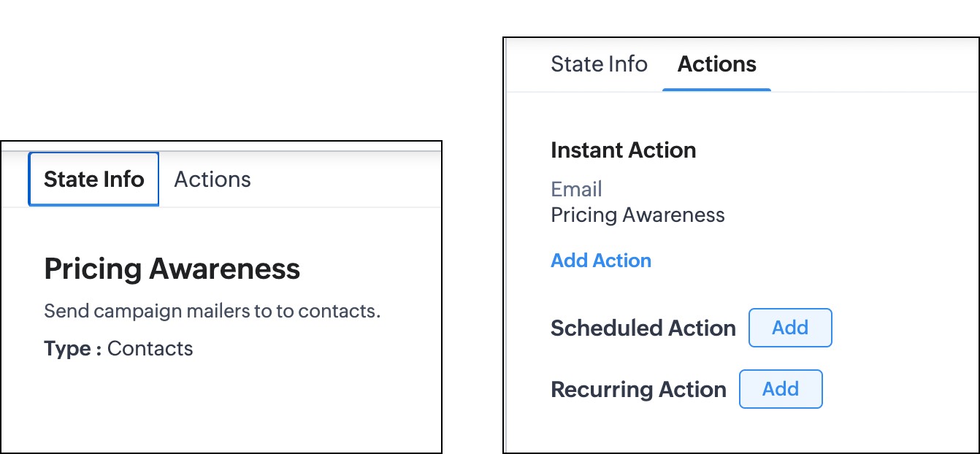Open the State Info tab in the left panel
Screen dimensions: 980x454
tap(93, 180)
